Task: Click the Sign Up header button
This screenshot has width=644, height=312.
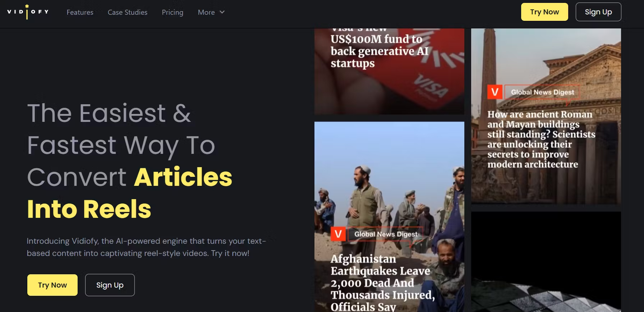Action: point(598,12)
